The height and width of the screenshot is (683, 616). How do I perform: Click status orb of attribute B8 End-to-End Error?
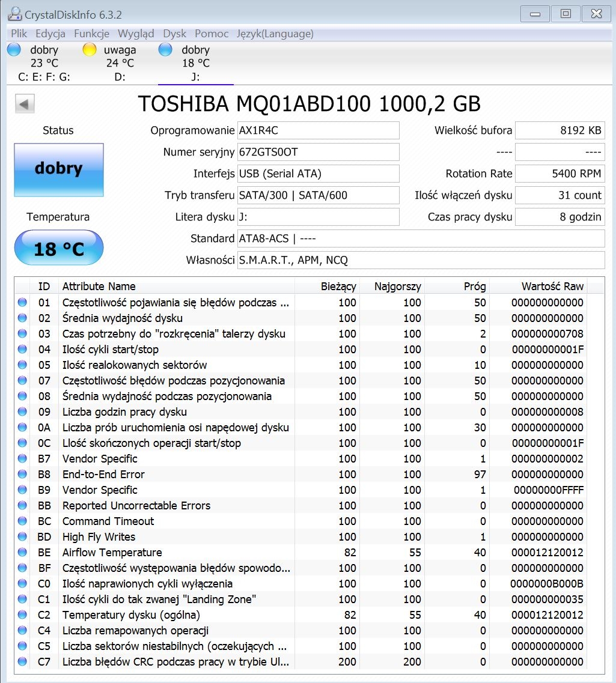click(x=22, y=475)
